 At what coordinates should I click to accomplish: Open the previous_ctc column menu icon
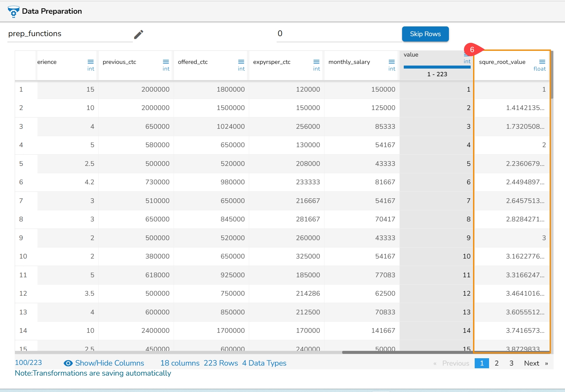tap(166, 62)
